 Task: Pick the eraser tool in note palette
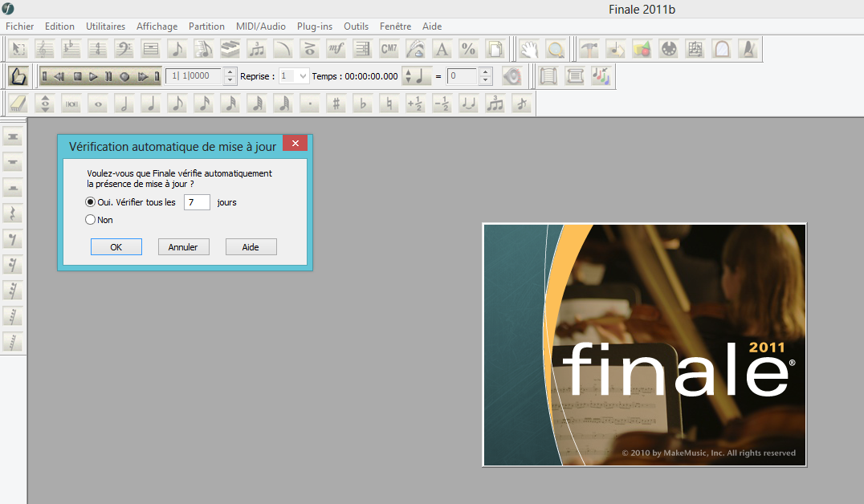(18, 104)
